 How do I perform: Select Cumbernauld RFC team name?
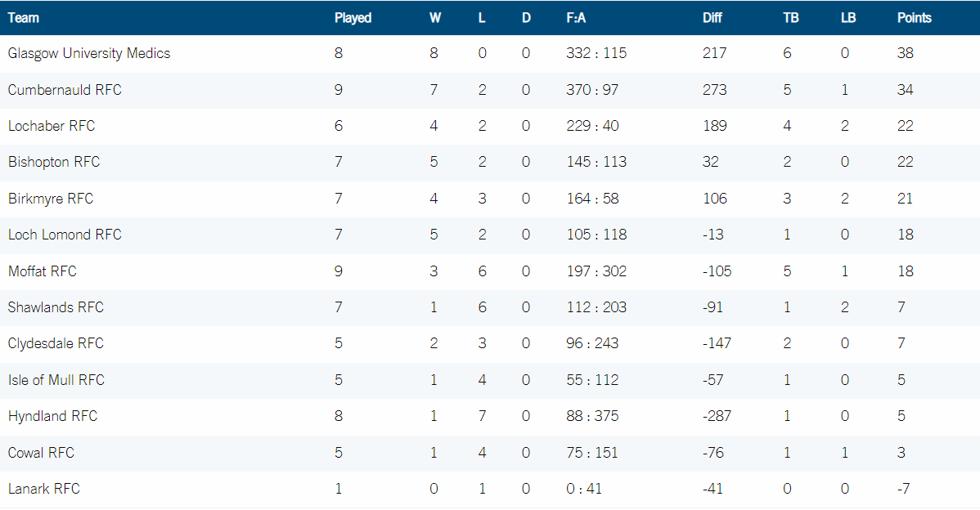[x=65, y=90]
